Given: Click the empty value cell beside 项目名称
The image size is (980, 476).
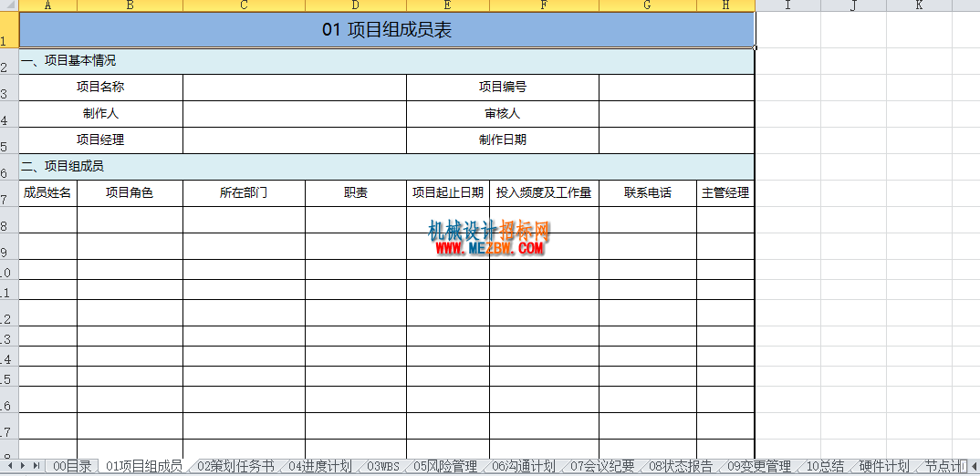Looking at the screenshot, I should point(295,88).
